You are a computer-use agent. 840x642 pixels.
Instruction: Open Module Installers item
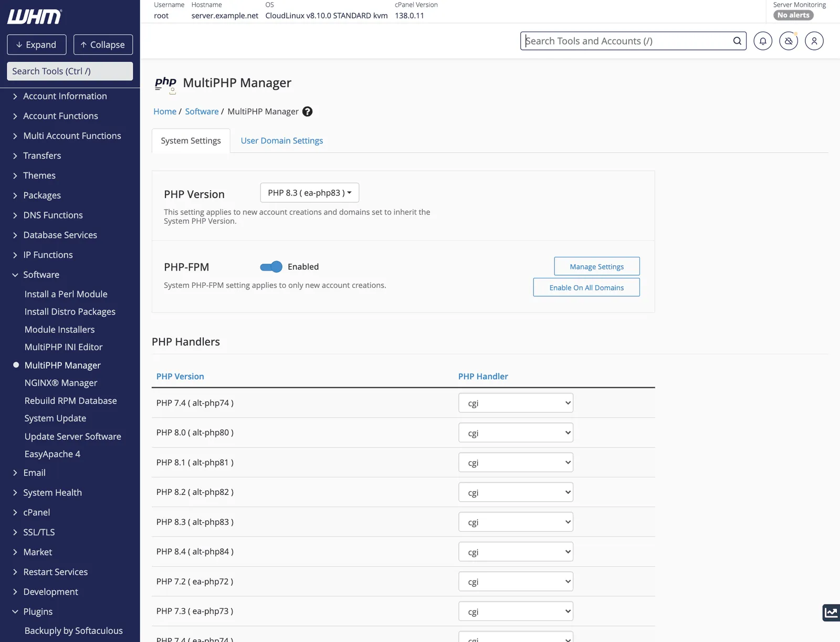coord(59,329)
